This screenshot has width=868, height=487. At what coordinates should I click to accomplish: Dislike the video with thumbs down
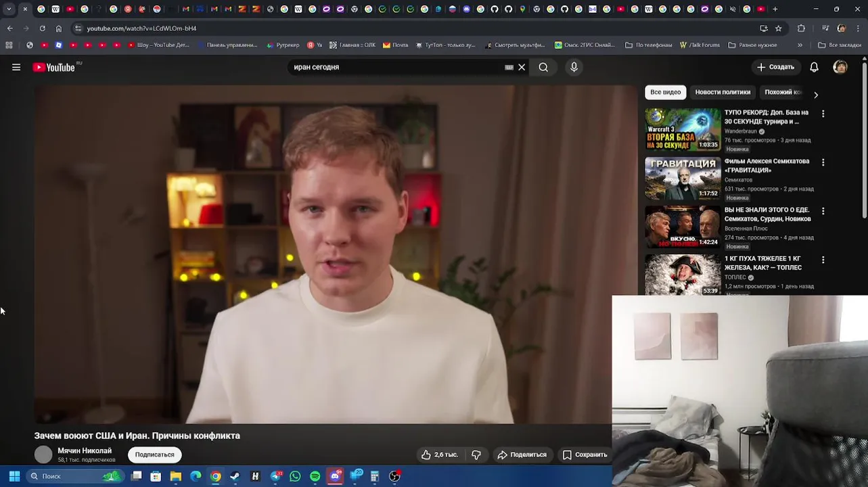476,455
